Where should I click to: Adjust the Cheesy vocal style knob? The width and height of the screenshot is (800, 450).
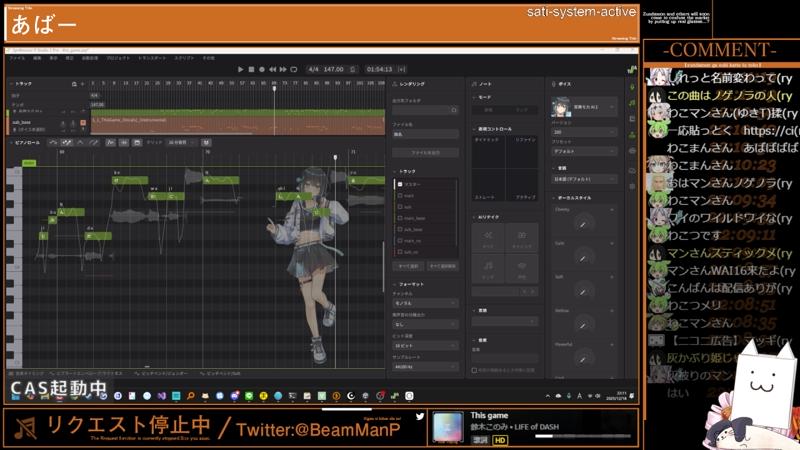click(x=582, y=223)
